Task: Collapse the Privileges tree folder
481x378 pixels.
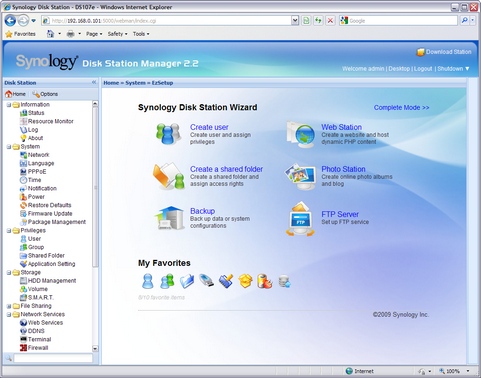Action: coord(9,231)
